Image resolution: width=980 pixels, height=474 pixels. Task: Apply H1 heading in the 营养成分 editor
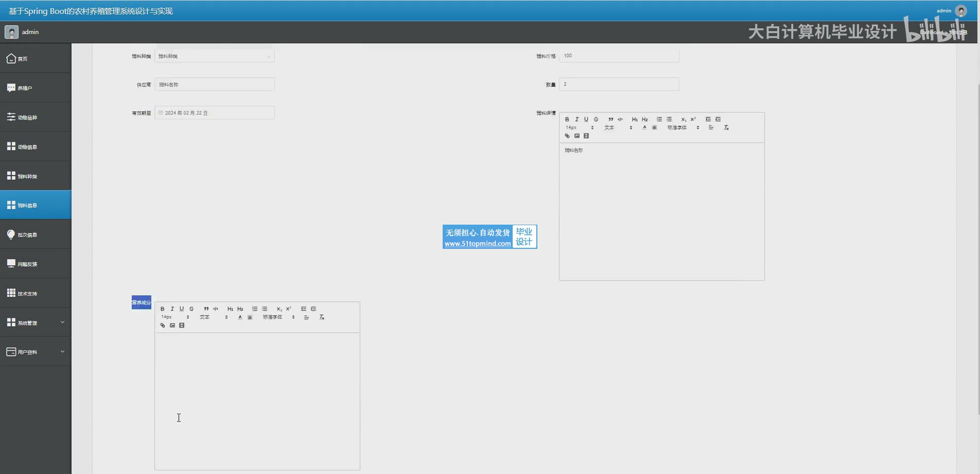point(230,309)
